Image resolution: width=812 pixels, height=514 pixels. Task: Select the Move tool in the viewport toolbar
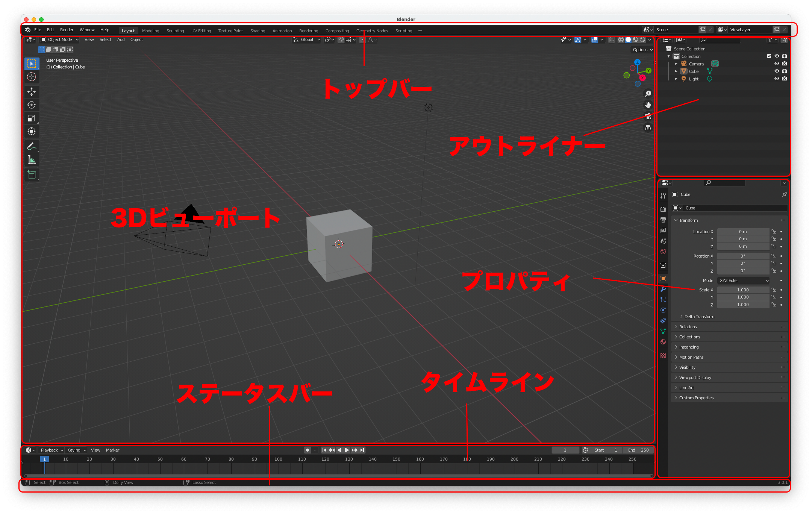point(32,92)
